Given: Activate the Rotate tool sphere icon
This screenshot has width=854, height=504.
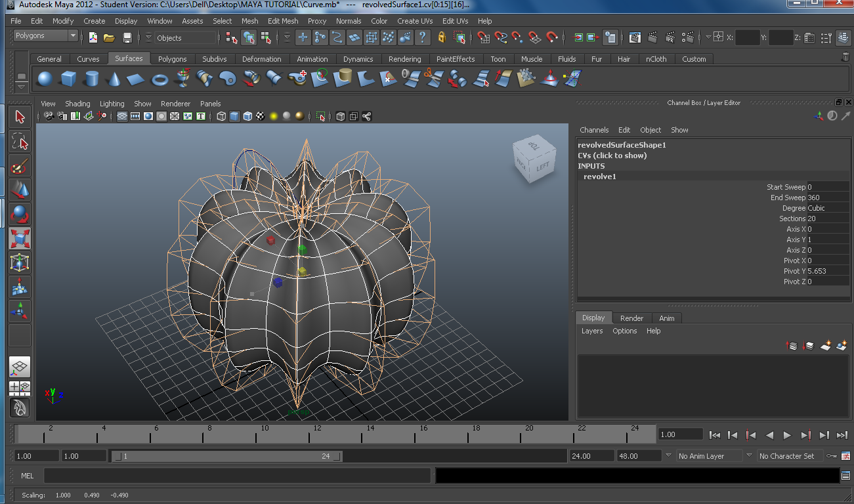Looking at the screenshot, I should [x=20, y=214].
